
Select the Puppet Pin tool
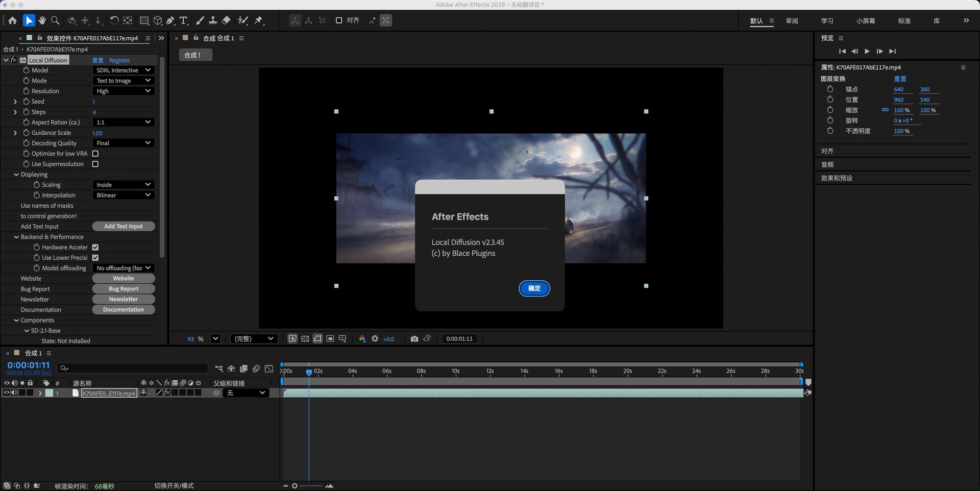click(259, 20)
